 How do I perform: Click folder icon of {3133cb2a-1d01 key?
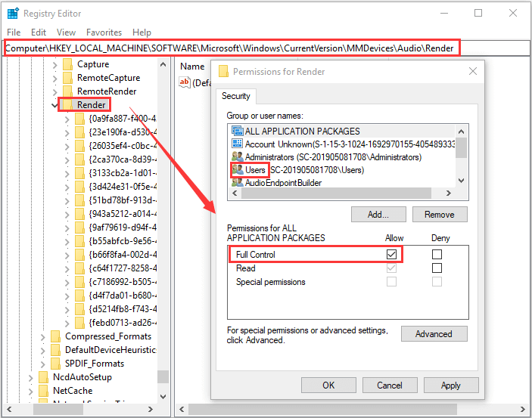pyautogui.click(x=79, y=173)
